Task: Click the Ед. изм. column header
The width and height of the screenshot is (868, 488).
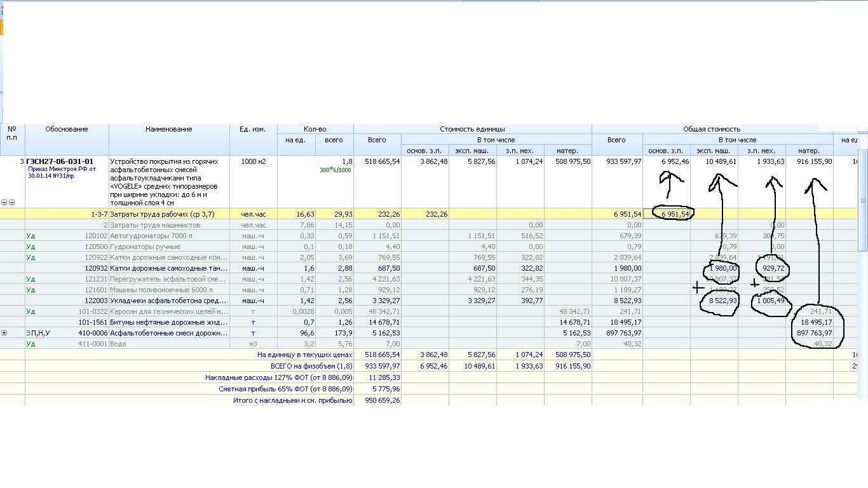Action: coord(253,129)
